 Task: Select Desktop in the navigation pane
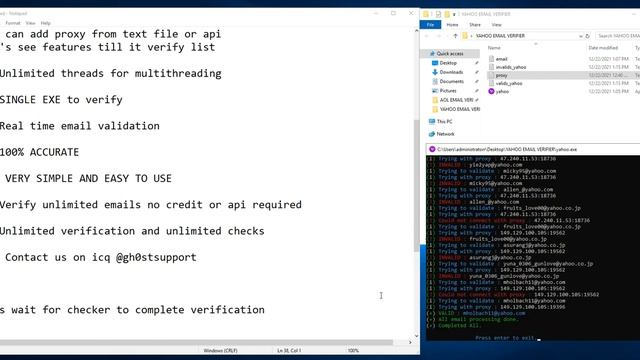(448, 63)
